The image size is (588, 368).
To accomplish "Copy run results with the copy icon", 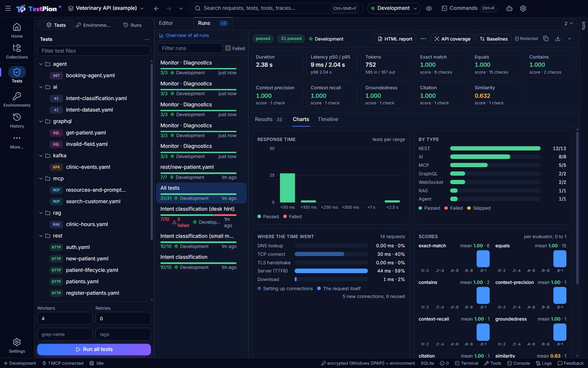I will click(546, 38).
